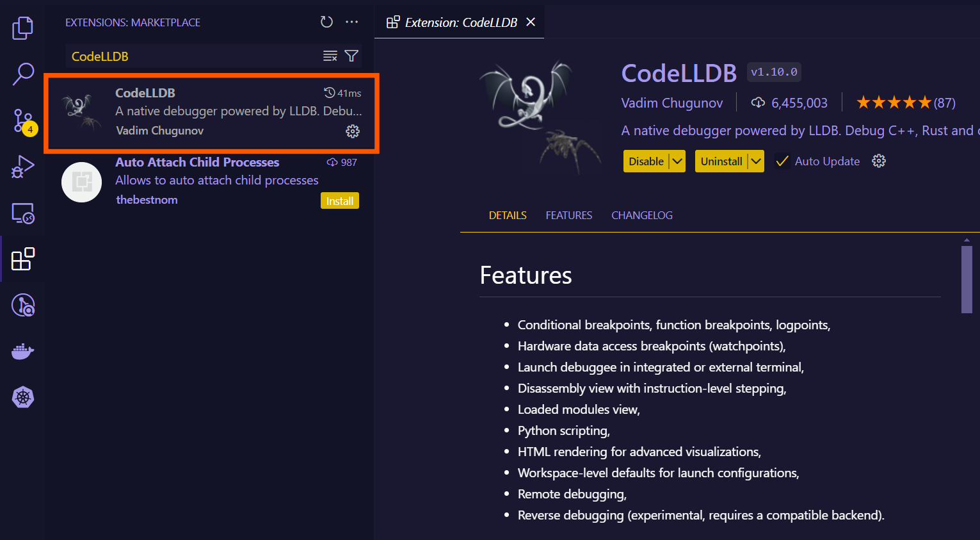Click the large CodeLLDB logo image
Viewport: 980px width, 540px height.
point(541,117)
